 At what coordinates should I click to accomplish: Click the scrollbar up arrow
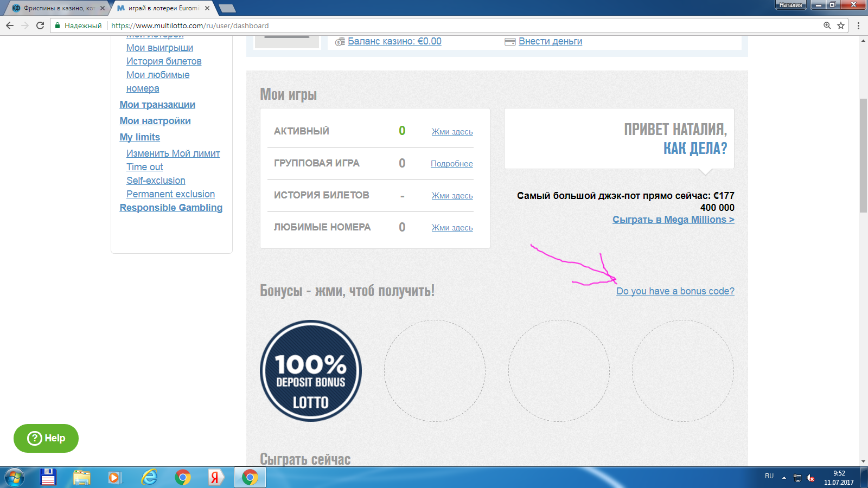(863, 41)
